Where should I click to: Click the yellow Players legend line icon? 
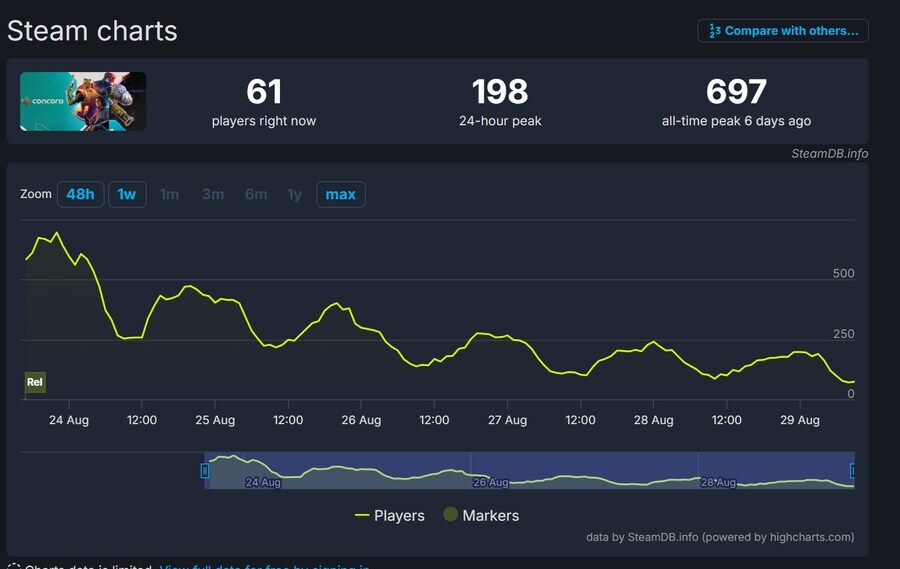[362, 516]
